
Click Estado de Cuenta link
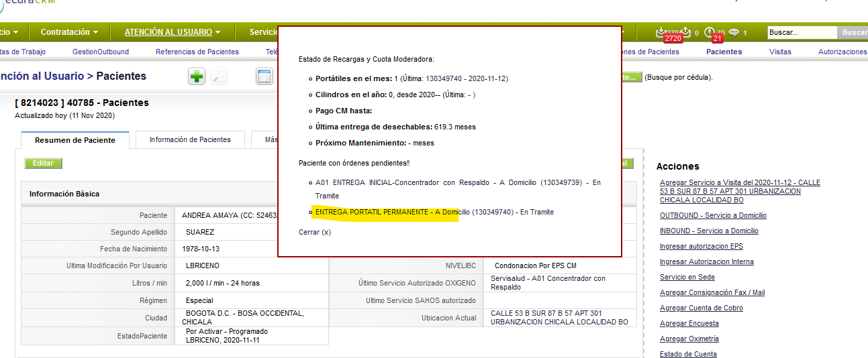688,353
